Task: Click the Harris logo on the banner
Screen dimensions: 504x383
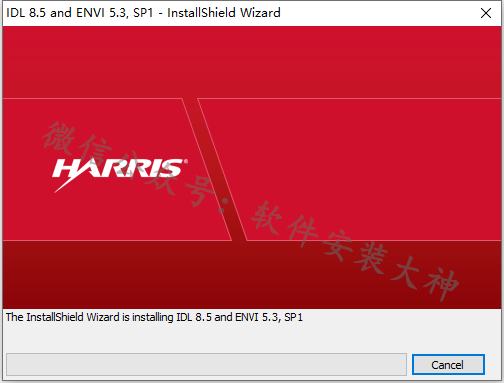Action: pyautogui.click(x=120, y=175)
